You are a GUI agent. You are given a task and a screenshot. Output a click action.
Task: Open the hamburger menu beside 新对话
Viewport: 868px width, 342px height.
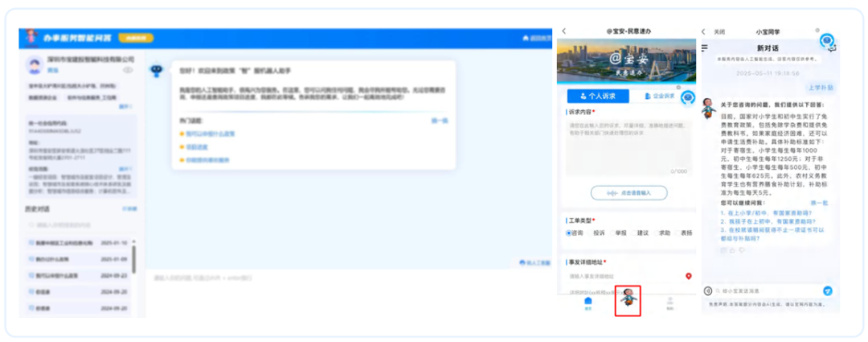[705, 48]
